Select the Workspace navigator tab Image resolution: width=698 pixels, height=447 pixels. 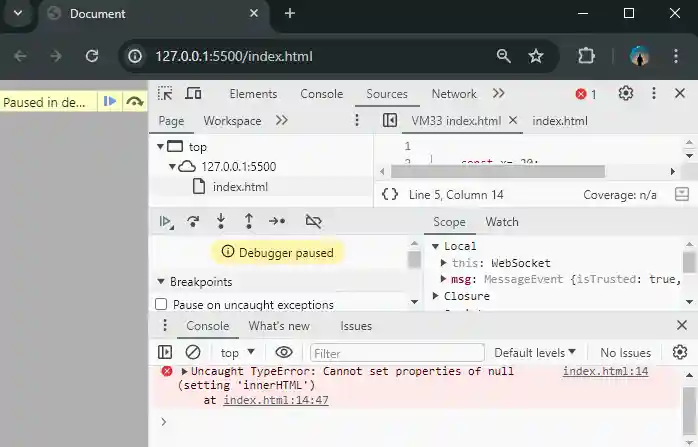pos(232,121)
